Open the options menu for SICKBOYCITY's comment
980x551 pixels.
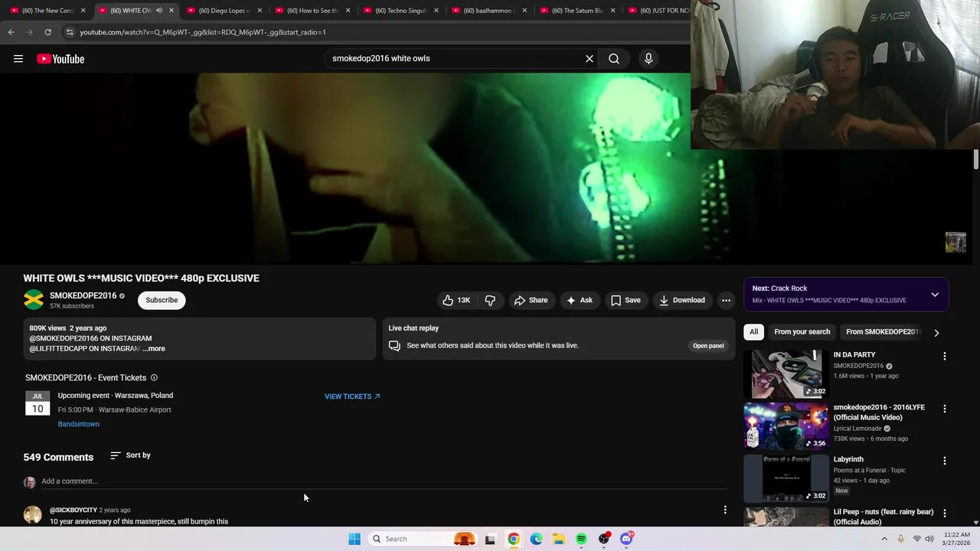[x=725, y=510]
